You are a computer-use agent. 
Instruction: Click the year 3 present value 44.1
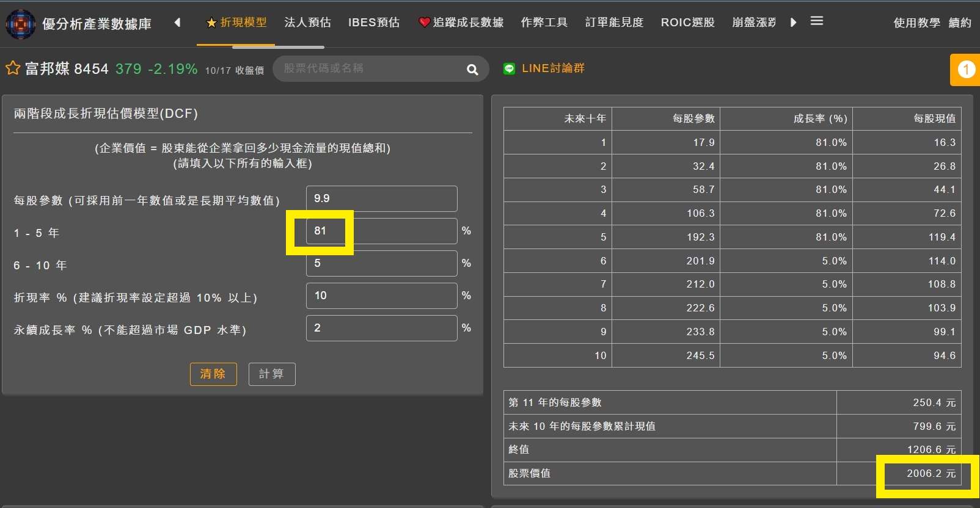pos(945,190)
